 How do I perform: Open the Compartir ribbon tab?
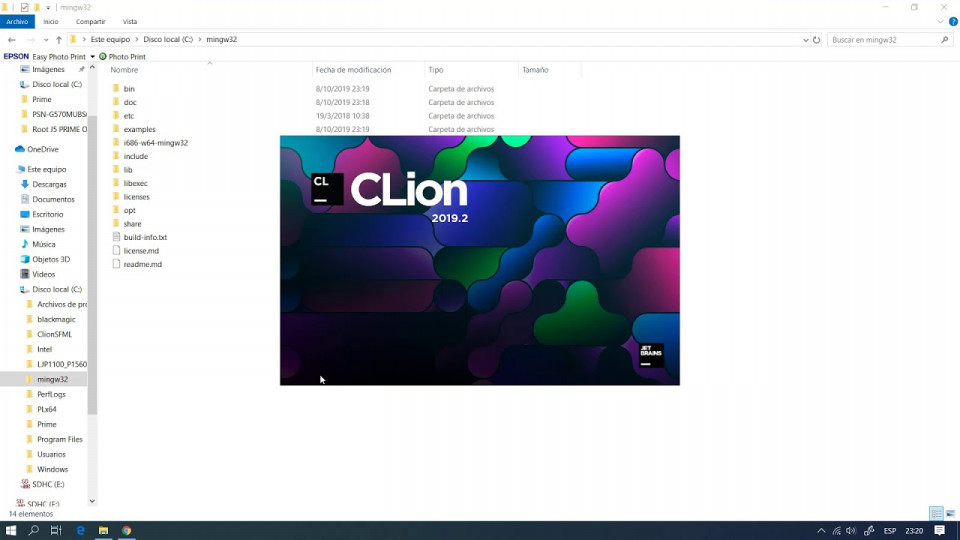coord(91,21)
